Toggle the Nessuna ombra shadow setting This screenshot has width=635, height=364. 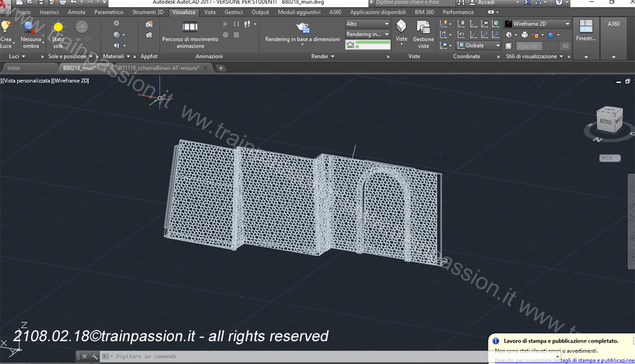click(x=30, y=28)
